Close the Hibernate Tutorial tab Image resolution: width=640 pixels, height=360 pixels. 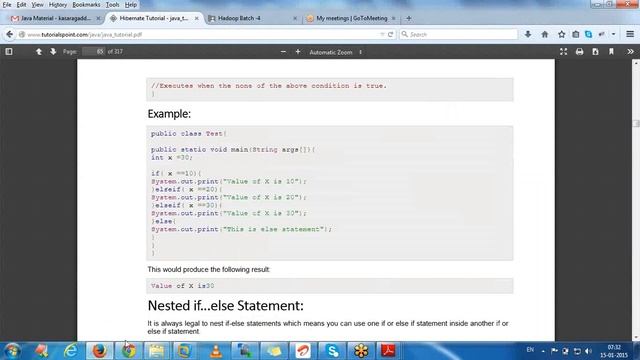click(196, 18)
